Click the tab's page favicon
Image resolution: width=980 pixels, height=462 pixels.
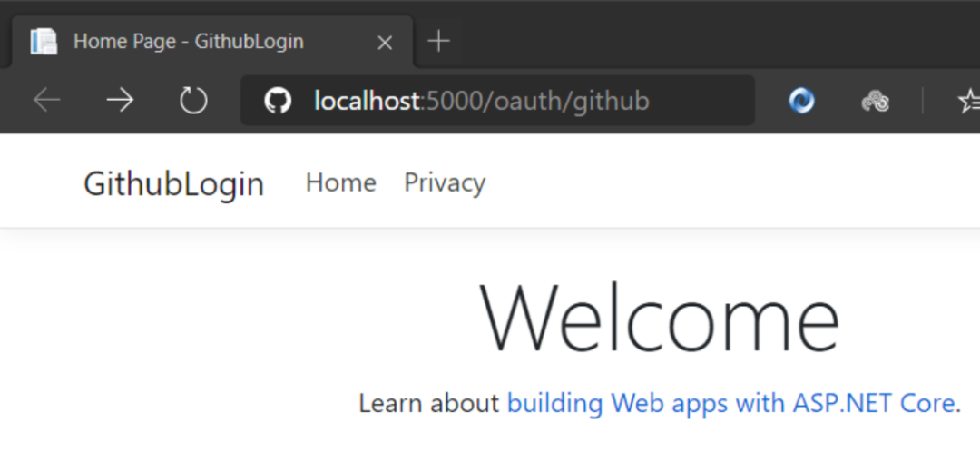(44, 42)
